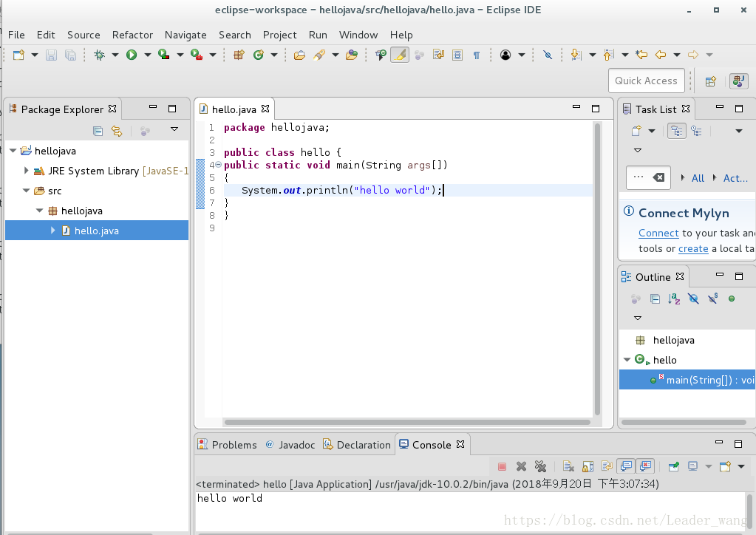Screen dimensions: 756x535
Task: Click the Search flashlight toolbar icon
Action: click(x=319, y=55)
